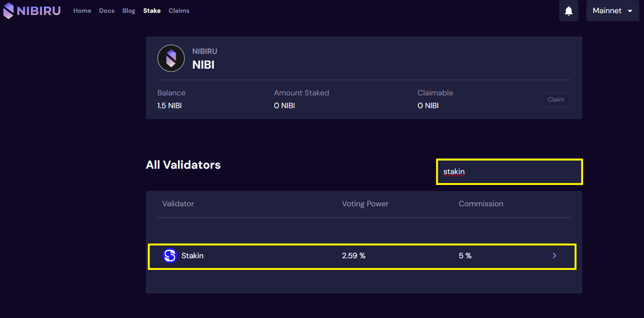The height and width of the screenshot is (318, 644).
Task: Switch to the Stake tab
Action: tap(152, 11)
